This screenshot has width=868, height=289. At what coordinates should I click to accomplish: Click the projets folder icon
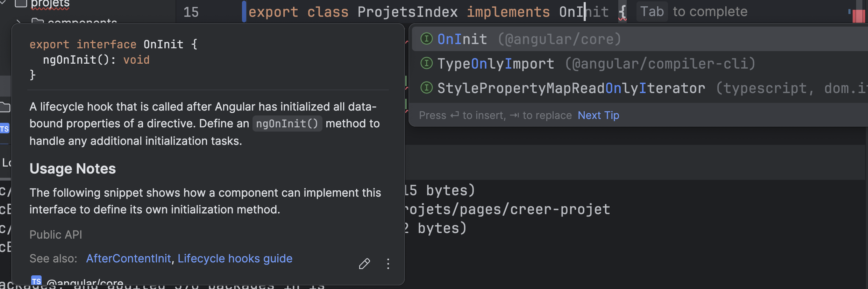21,3
